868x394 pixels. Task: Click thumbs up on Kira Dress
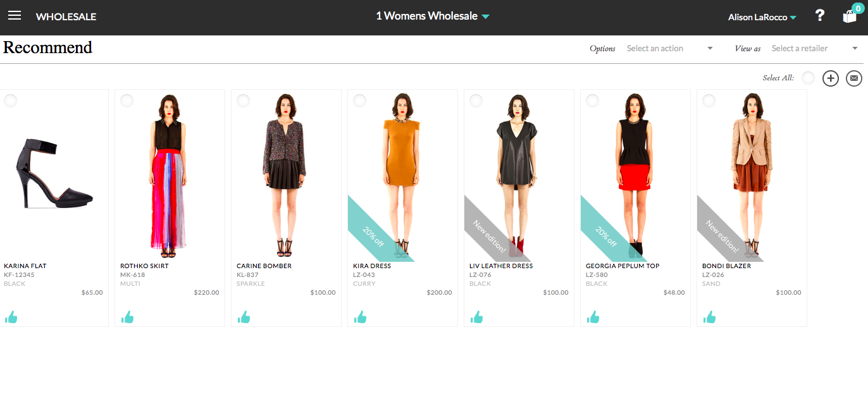[x=360, y=316]
